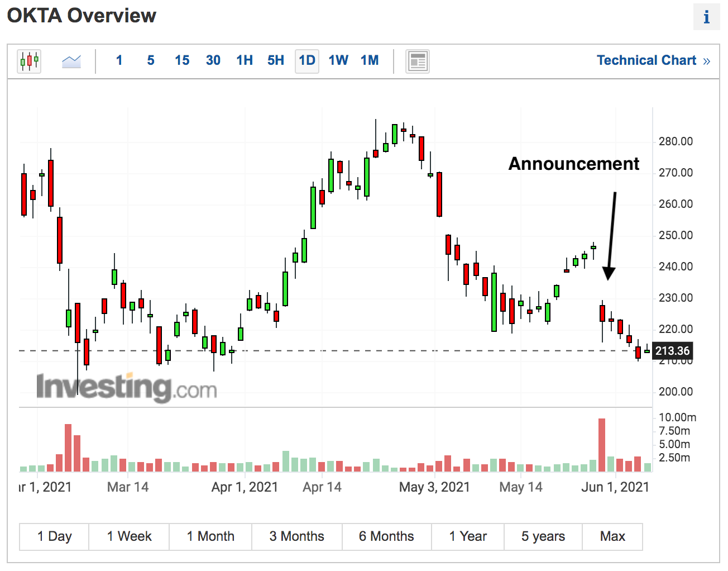
Task: Click the info icon beside OKTA Overview
Action: click(706, 17)
